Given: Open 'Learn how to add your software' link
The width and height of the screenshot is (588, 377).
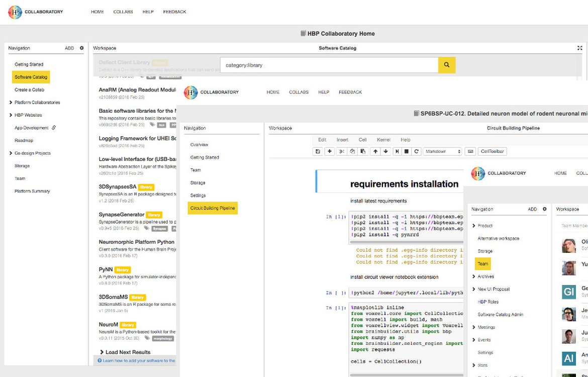Looking at the screenshot, I should [x=139, y=360].
